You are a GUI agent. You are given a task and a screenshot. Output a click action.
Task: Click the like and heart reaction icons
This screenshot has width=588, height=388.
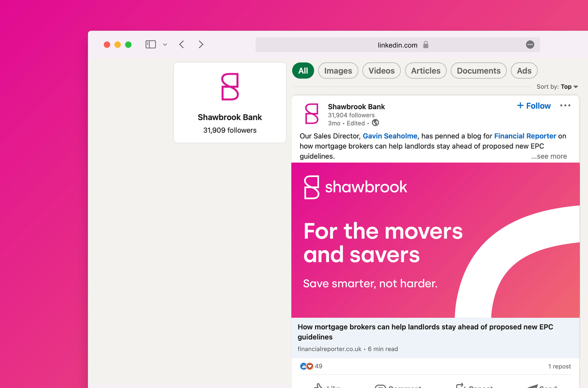(307, 366)
